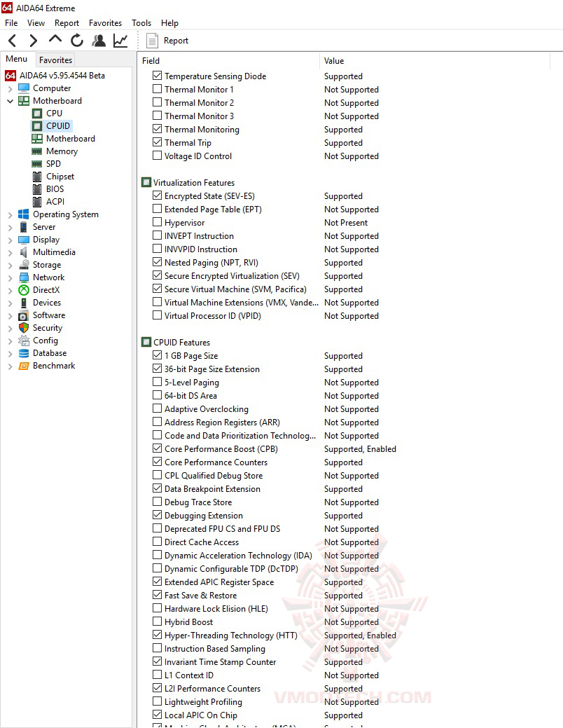Viewport: 563px width, 728px height.
Task: Select the Secure Virtual Machine (SVM, Pacifica) row
Action: pyautogui.click(x=235, y=289)
